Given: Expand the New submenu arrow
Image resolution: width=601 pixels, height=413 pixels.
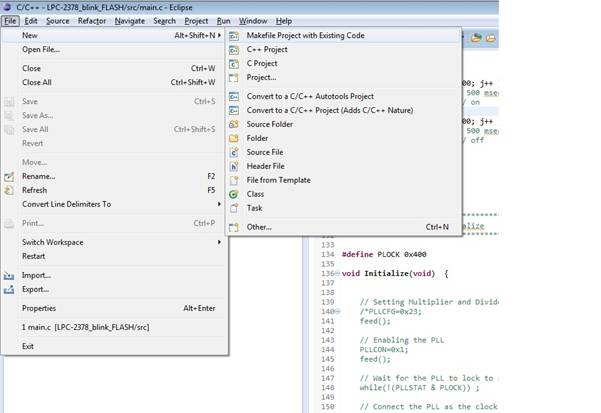Looking at the screenshot, I should click(x=219, y=35).
